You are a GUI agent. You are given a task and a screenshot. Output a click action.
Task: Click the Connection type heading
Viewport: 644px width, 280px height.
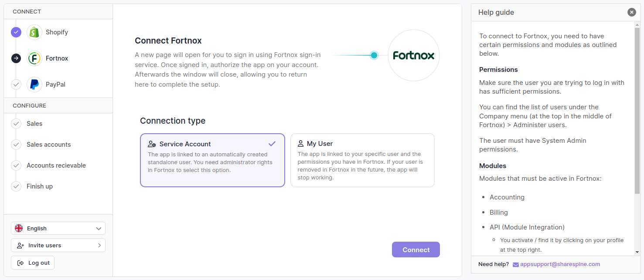tap(173, 121)
